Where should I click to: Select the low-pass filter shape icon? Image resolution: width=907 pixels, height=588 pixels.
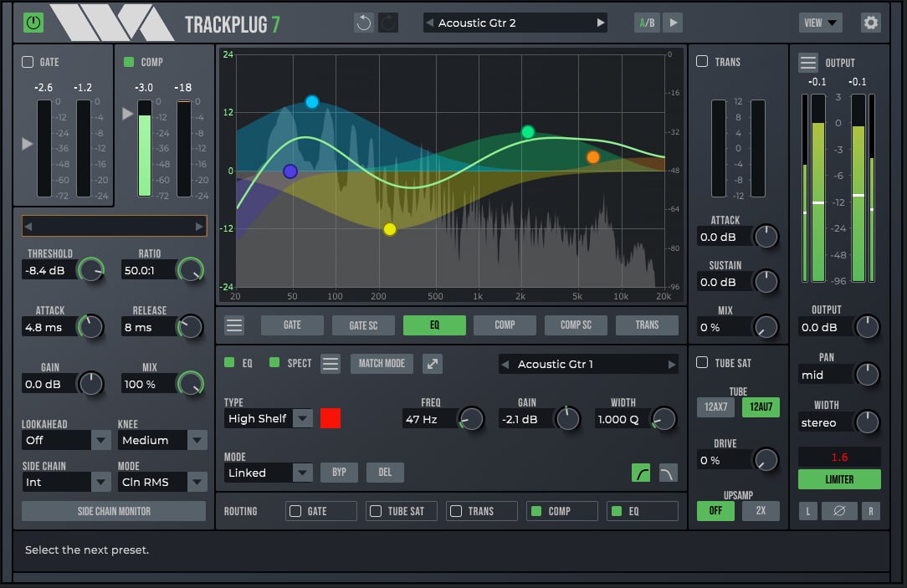tap(668, 473)
